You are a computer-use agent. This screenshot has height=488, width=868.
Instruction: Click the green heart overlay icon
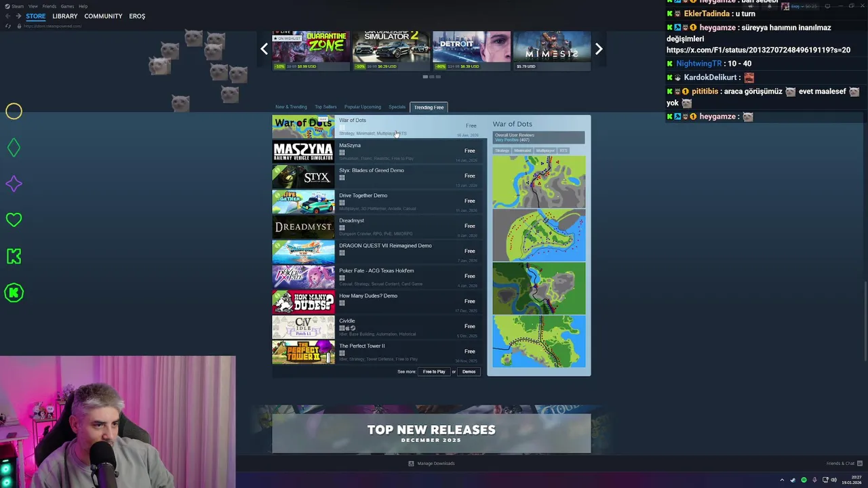point(14,220)
